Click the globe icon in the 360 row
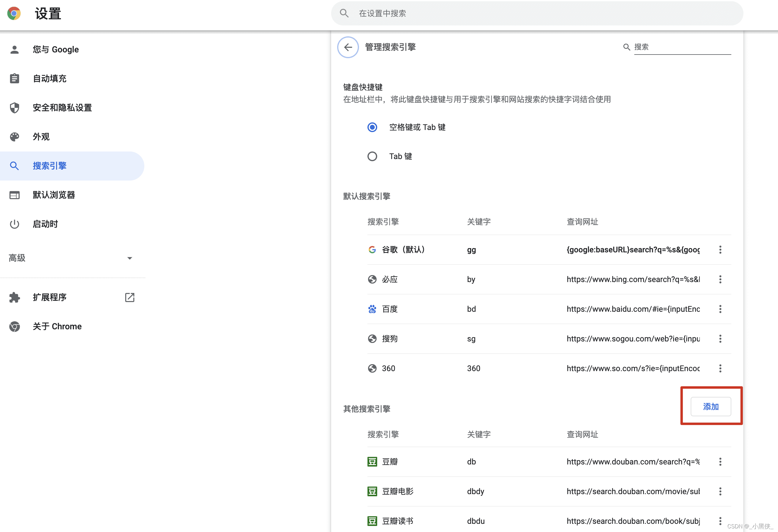The width and height of the screenshot is (778, 532). [x=372, y=368]
